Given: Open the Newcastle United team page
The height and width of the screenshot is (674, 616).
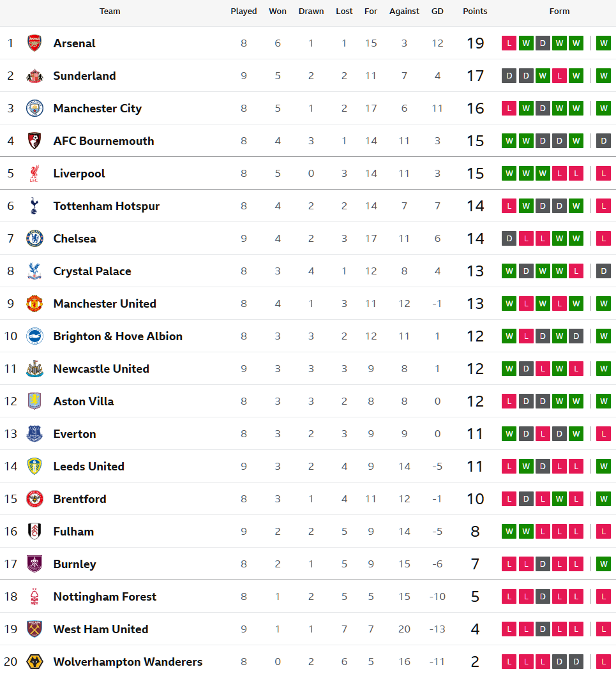Looking at the screenshot, I should tap(101, 369).
